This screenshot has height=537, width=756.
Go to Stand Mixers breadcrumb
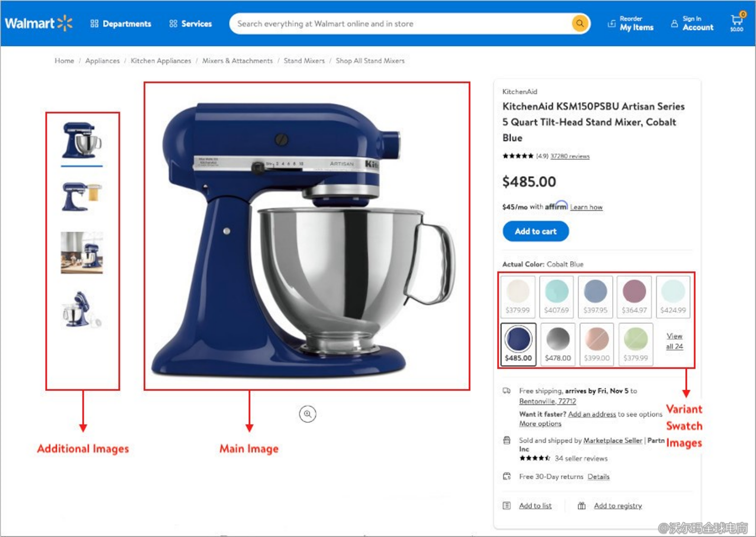click(x=304, y=61)
